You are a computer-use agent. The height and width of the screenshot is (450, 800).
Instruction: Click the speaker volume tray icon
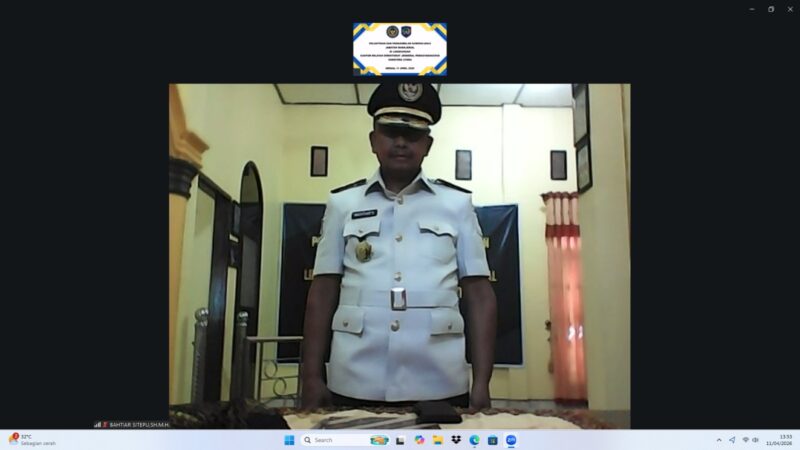755,440
